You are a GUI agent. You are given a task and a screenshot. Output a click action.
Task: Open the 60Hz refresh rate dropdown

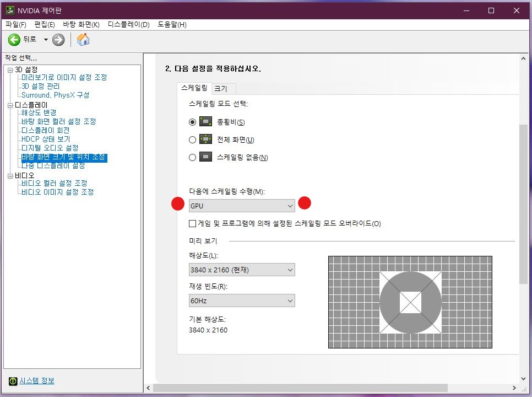coord(242,301)
